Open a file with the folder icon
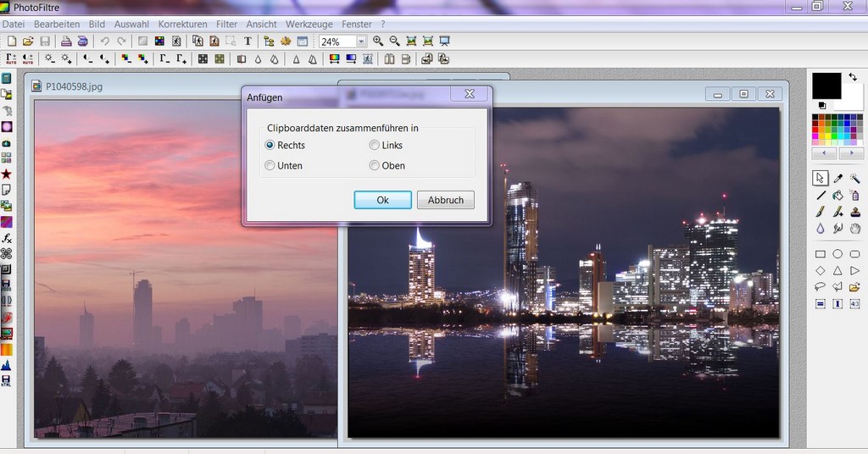Viewport: 868px width, 454px height. coord(28,41)
